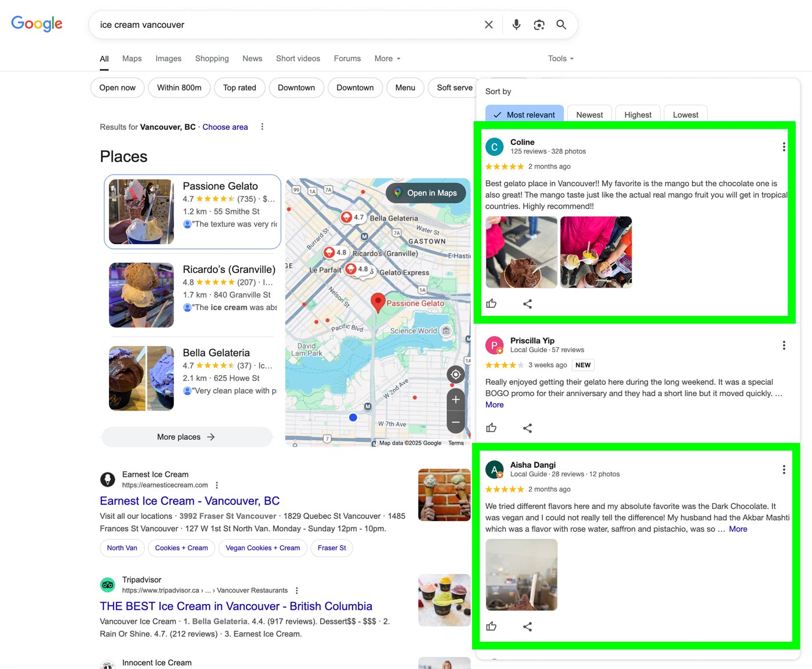Click into the ice cream vancouver search field
The height and width of the screenshot is (669, 812).
[287, 25]
